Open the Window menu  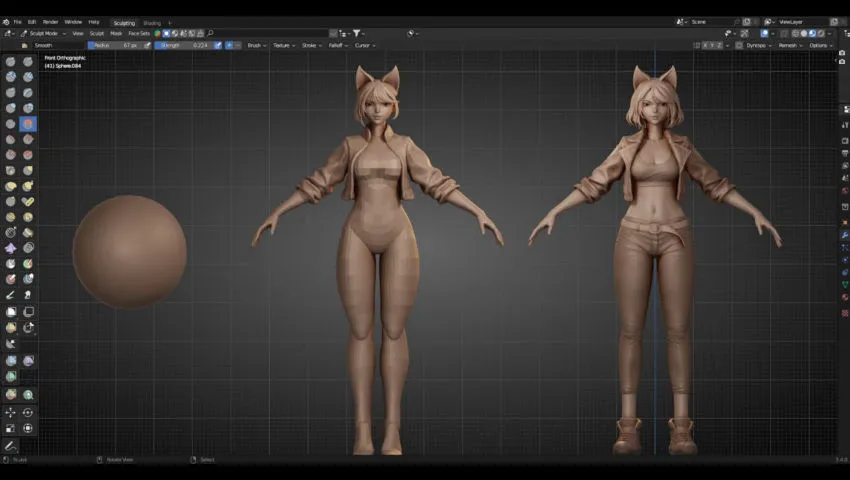tap(73, 22)
